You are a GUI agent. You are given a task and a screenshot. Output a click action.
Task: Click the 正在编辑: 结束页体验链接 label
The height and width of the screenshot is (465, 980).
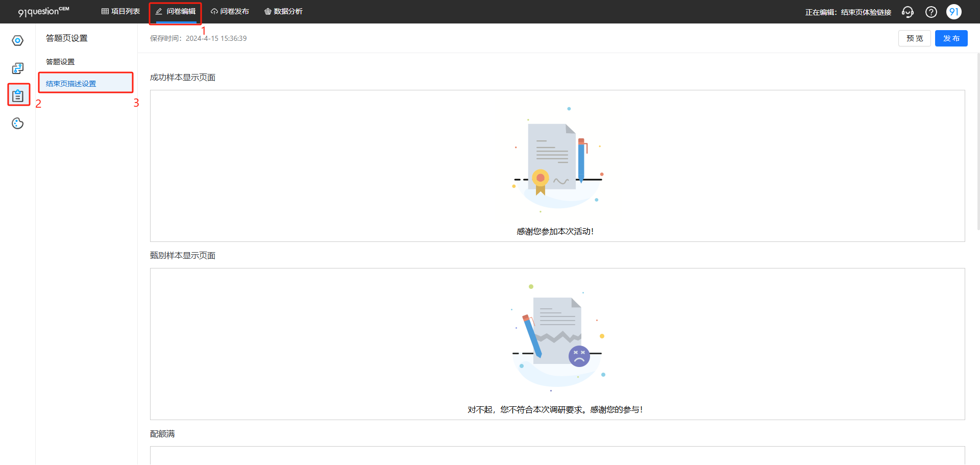(848, 12)
